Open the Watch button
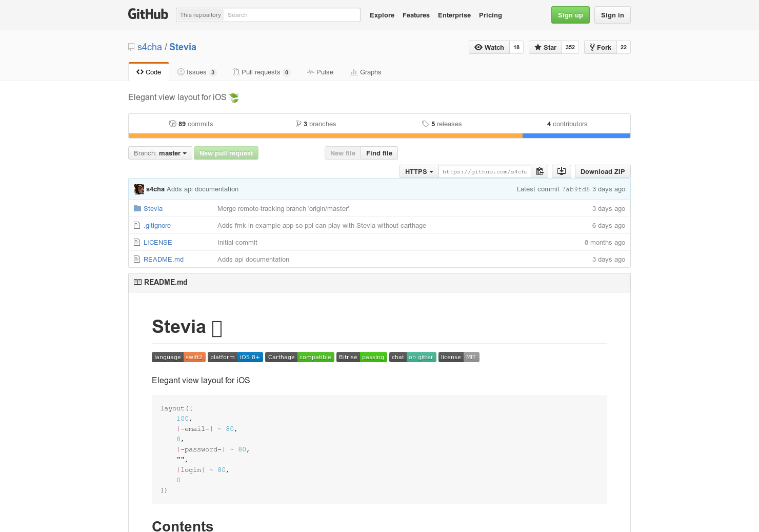Viewport: 759px width, 532px height. coord(489,47)
